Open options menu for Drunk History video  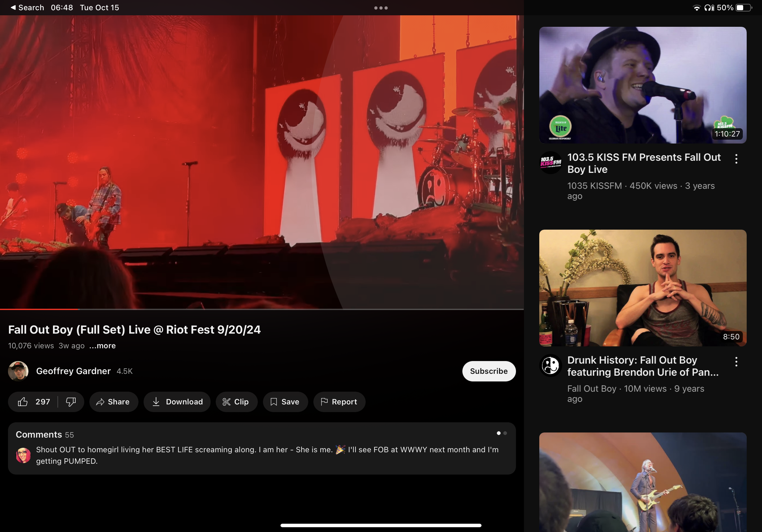[736, 361]
